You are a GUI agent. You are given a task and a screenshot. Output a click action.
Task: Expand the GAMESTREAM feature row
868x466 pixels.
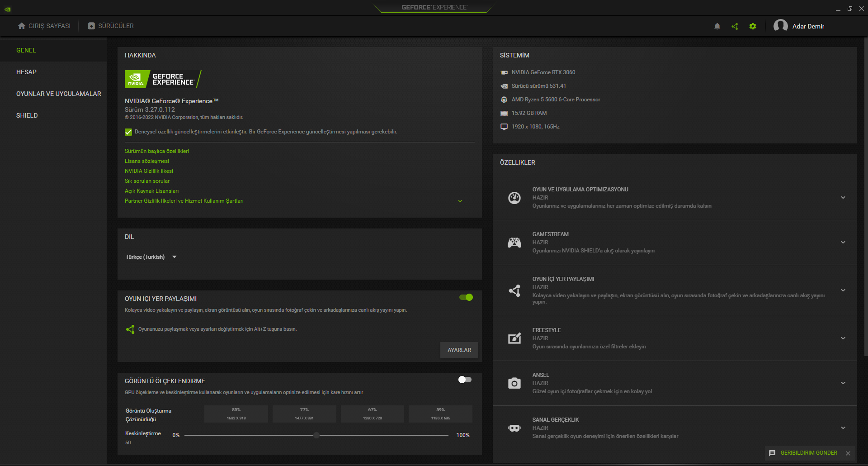(843, 243)
